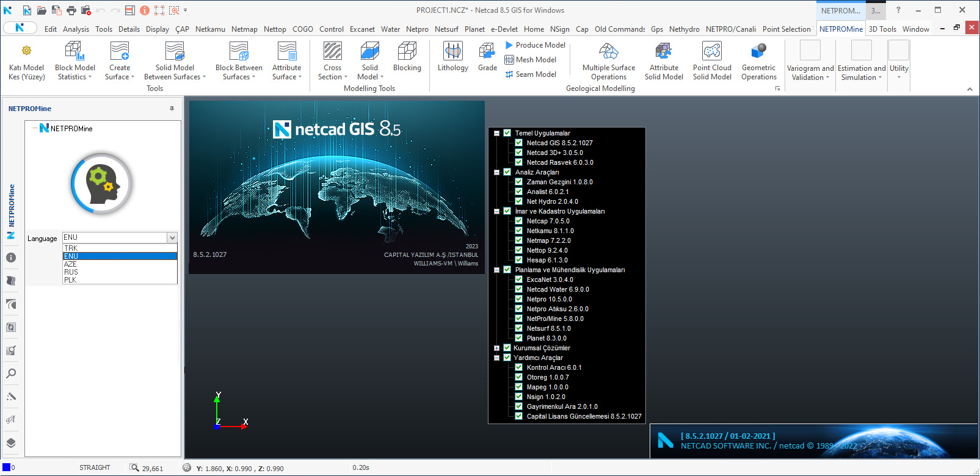Select Solid Model Between Surfaces tool
The image size is (980, 476).
tap(175, 61)
